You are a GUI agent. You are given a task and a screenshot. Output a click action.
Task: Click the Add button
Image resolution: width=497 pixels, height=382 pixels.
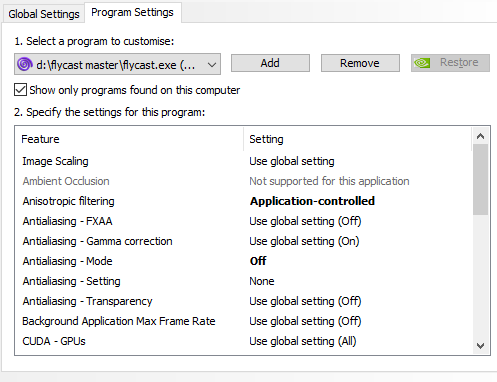coord(270,63)
